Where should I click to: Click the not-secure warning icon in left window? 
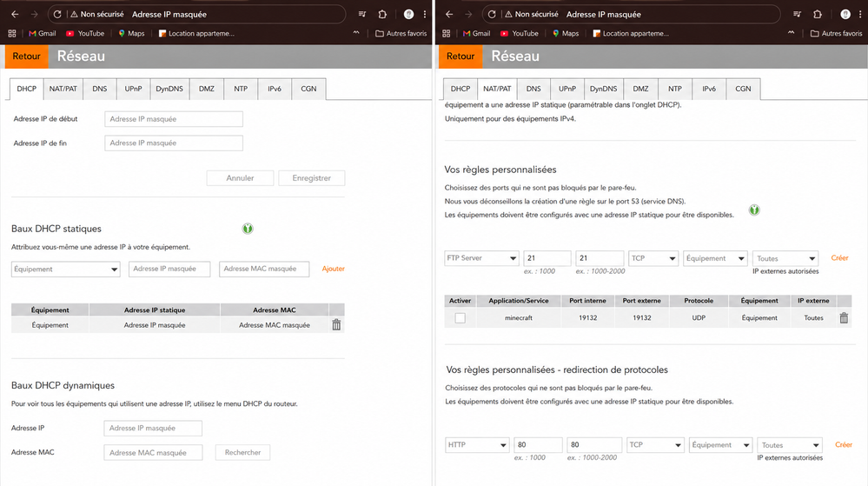pyautogui.click(x=74, y=15)
